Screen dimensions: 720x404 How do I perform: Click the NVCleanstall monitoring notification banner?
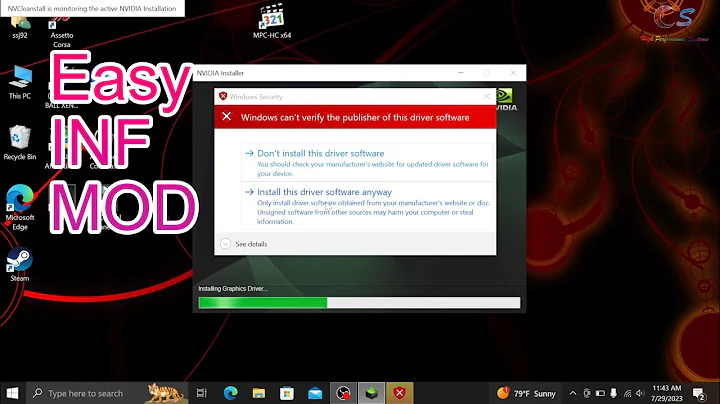click(92, 8)
